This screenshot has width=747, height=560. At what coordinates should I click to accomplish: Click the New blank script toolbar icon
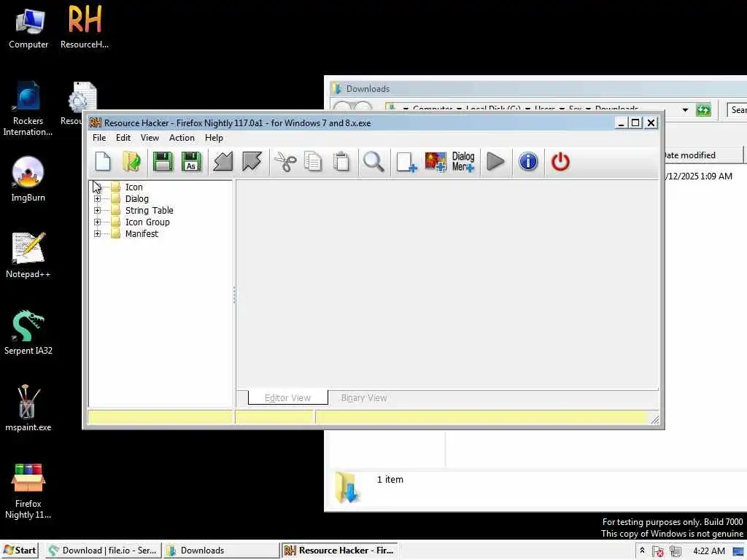(x=103, y=162)
